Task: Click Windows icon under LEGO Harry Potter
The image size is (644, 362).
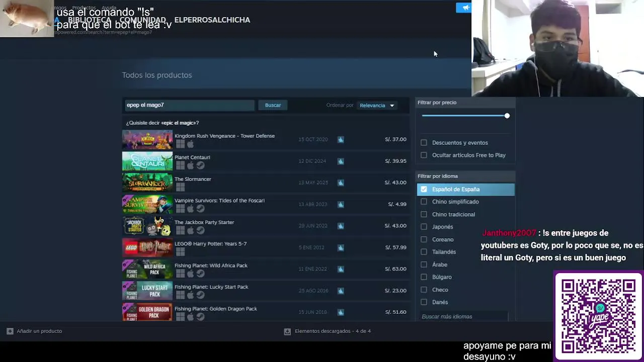Action: (x=180, y=252)
